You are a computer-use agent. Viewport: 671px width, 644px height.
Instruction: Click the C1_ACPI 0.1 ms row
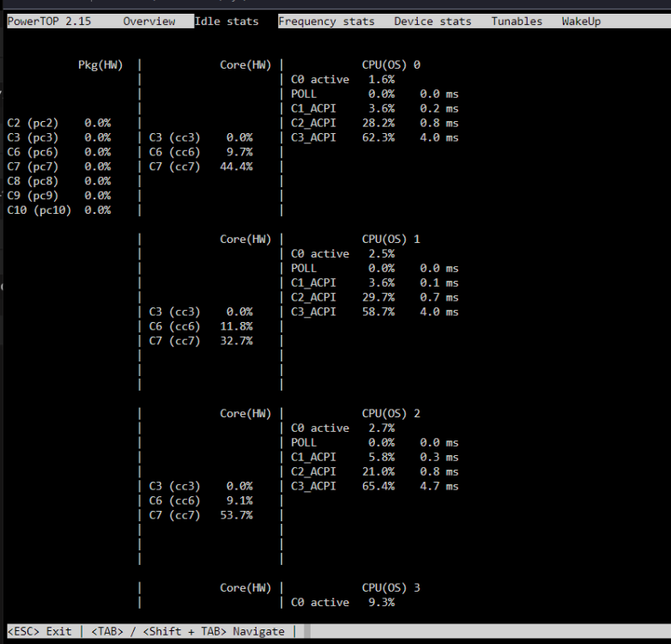[374, 283]
